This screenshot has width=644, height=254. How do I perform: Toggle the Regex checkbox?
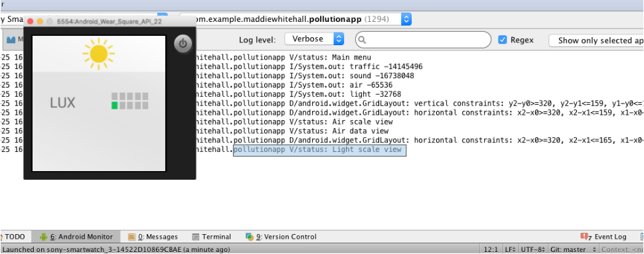503,40
